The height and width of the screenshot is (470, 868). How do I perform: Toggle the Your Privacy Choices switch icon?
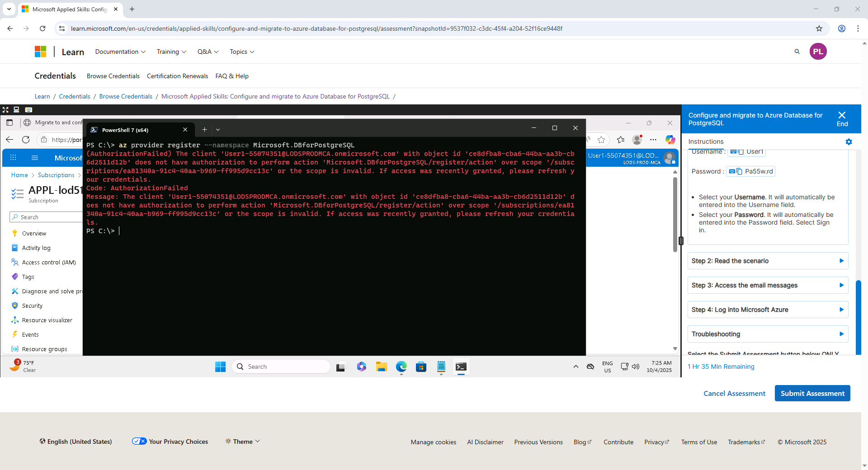139,441
